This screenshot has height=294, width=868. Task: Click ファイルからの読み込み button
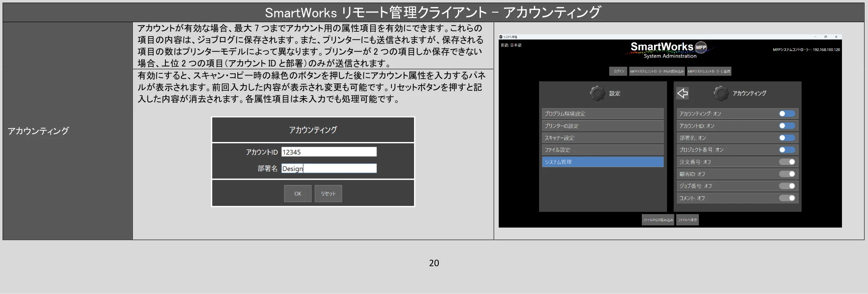point(658,220)
